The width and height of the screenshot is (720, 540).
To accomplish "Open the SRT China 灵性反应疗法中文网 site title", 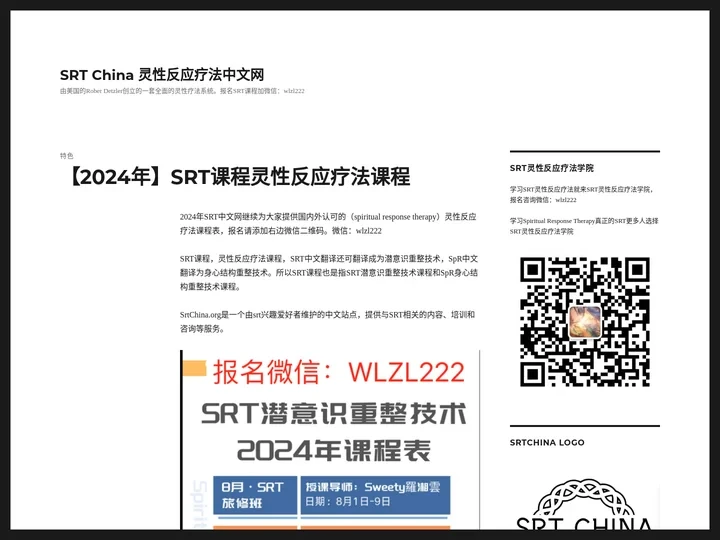I will coord(162,75).
